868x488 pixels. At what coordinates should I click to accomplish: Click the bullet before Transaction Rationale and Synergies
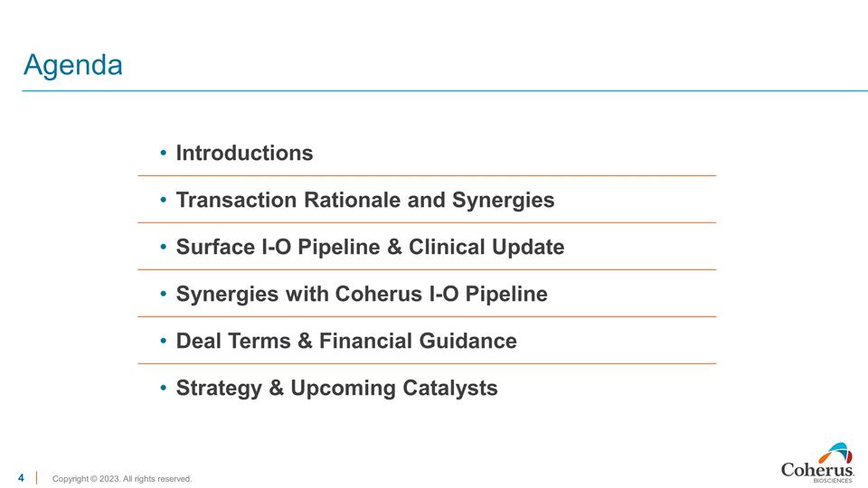163,201
